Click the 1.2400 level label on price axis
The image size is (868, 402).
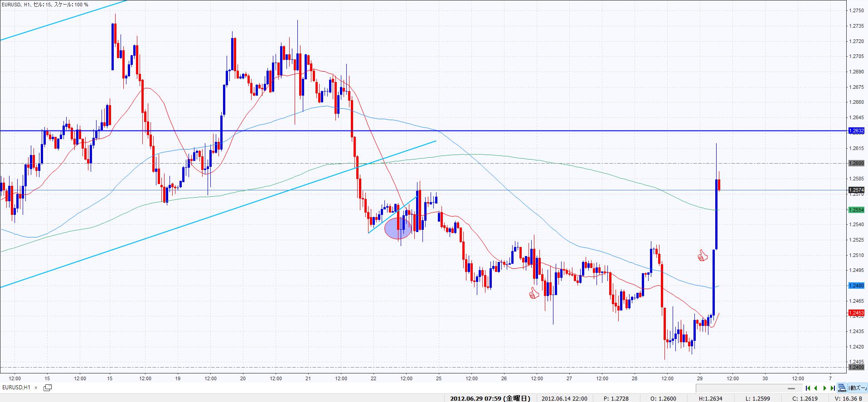(x=857, y=367)
